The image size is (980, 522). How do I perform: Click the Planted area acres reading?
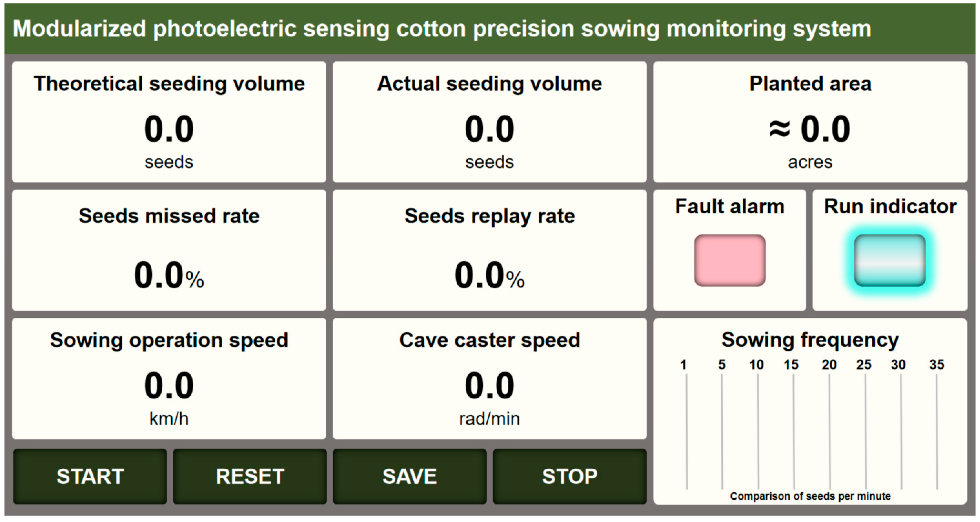tap(810, 129)
